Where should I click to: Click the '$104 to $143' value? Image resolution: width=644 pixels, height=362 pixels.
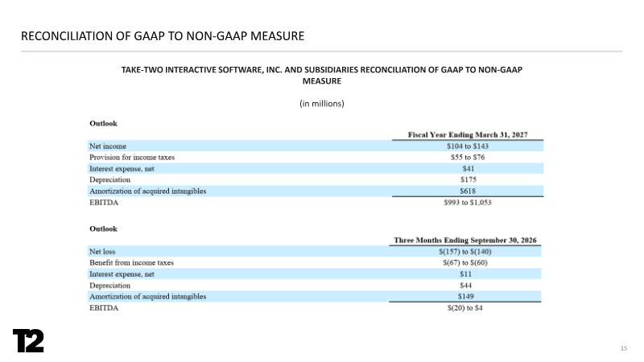point(468,146)
